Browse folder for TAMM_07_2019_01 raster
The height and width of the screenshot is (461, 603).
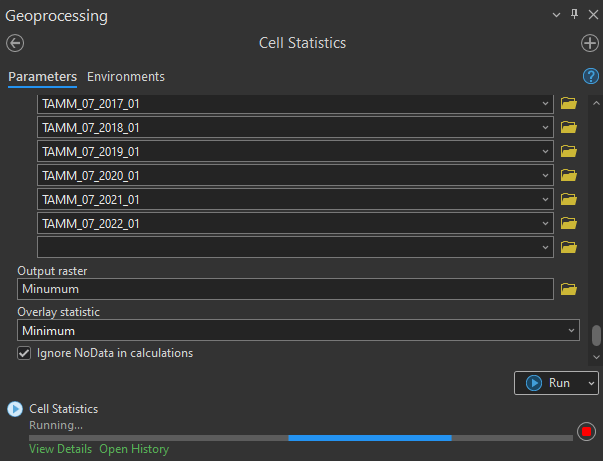pyautogui.click(x=569, y=151)
